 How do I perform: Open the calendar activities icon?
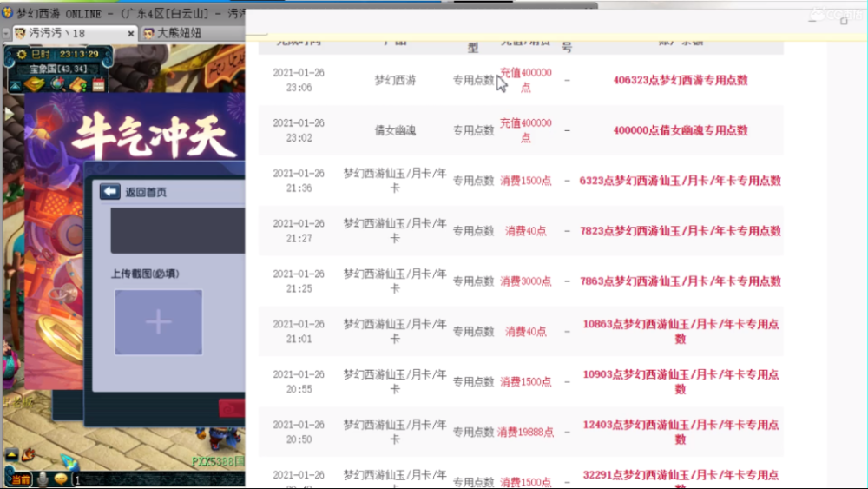coord(99,85)
